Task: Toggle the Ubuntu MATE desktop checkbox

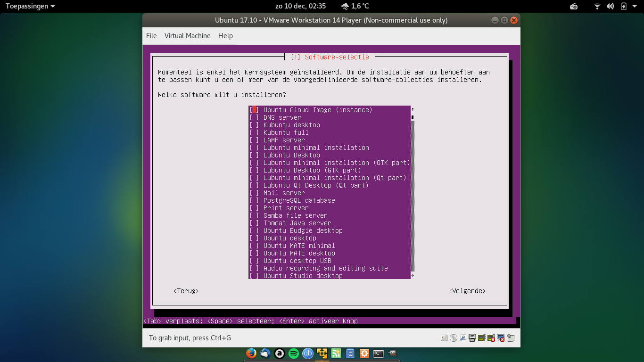Action: (254, 253)
